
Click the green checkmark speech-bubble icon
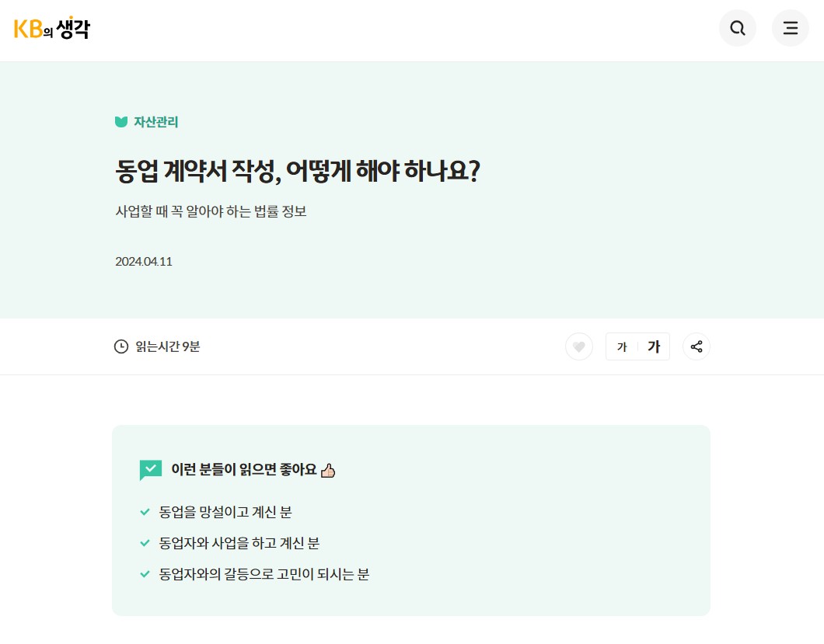150,470
